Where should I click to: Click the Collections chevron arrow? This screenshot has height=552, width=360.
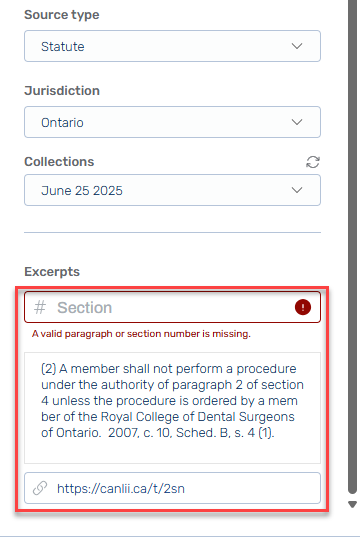pos(297,190)
